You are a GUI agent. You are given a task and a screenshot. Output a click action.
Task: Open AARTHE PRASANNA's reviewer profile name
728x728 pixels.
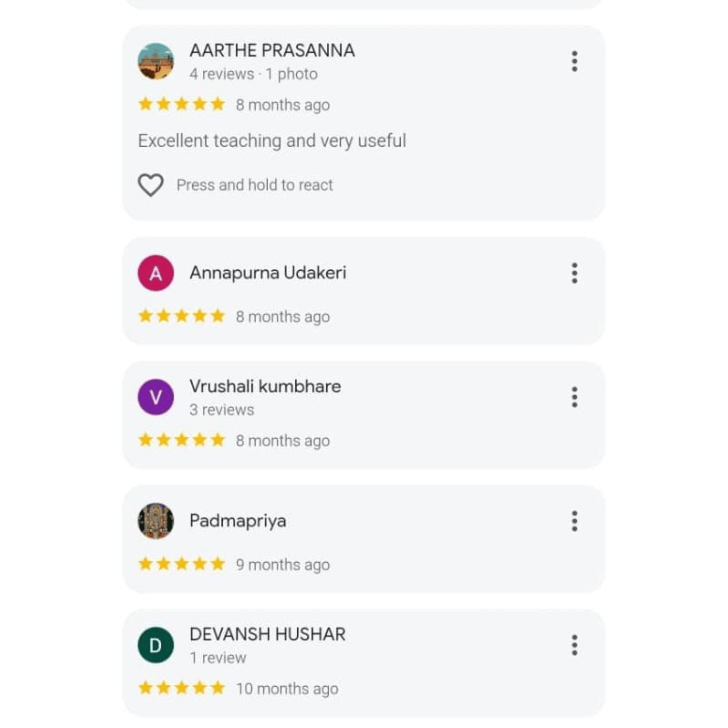(272, 50)
